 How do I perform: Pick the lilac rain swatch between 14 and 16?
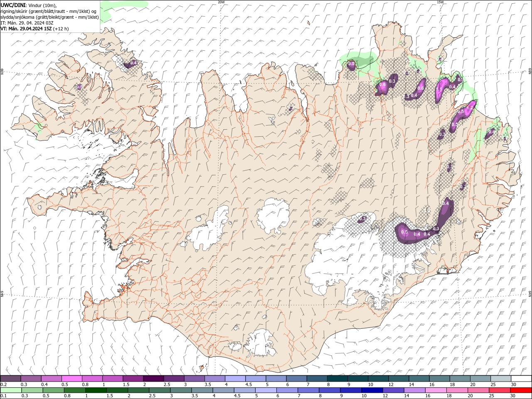pos(414,390)
